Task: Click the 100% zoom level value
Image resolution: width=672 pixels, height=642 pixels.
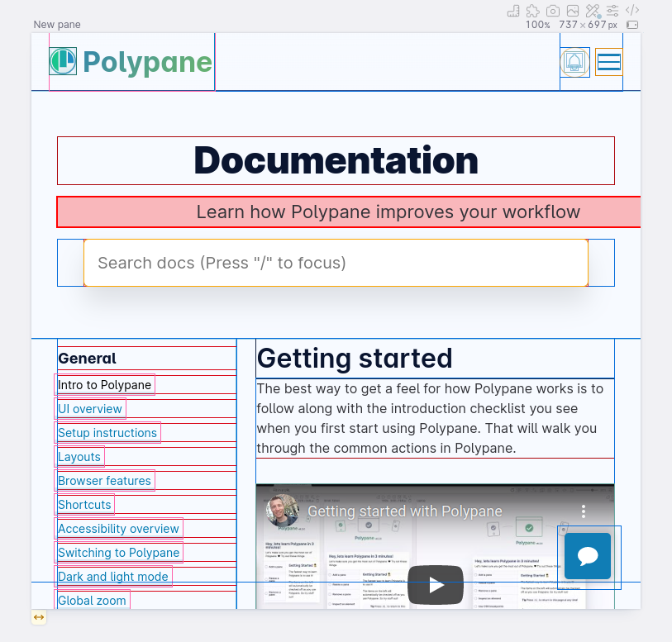Action: pos(538,25)
